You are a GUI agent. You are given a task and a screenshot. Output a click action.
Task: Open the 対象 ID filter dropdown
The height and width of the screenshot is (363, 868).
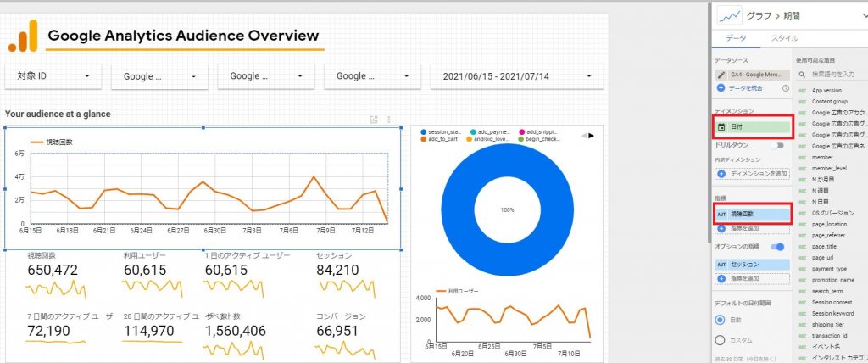tap(53, 76)
